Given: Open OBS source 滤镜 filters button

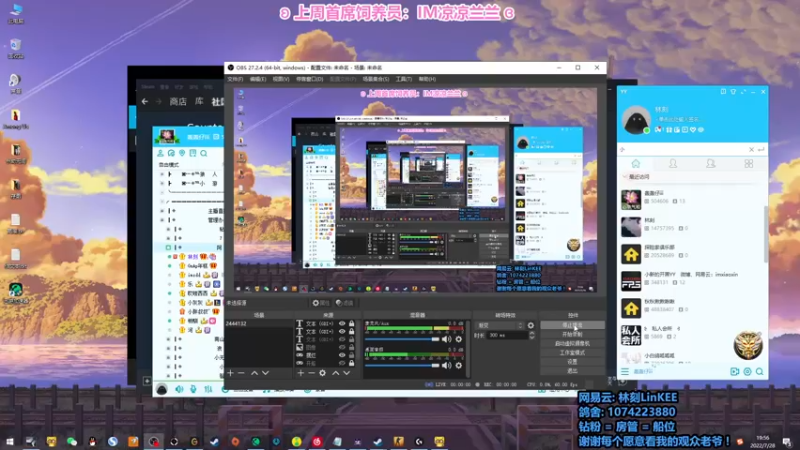Looking at the screenshot, I should 345,303.
